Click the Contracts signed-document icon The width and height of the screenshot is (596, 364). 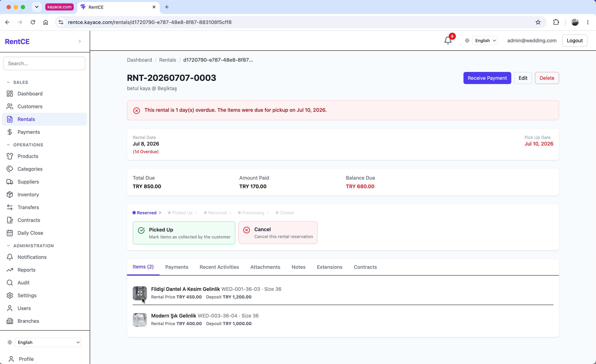tap(10, 220)
